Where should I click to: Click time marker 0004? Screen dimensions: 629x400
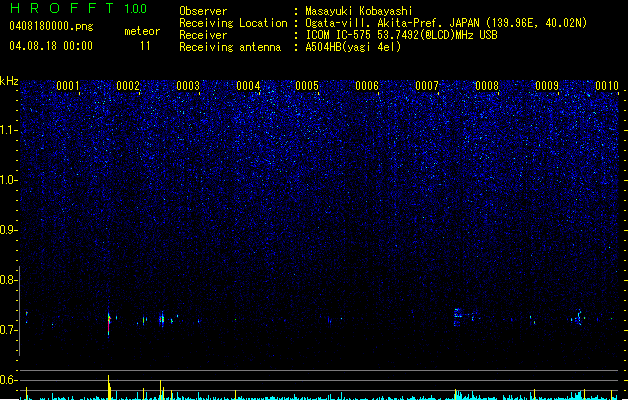point(248,86)
